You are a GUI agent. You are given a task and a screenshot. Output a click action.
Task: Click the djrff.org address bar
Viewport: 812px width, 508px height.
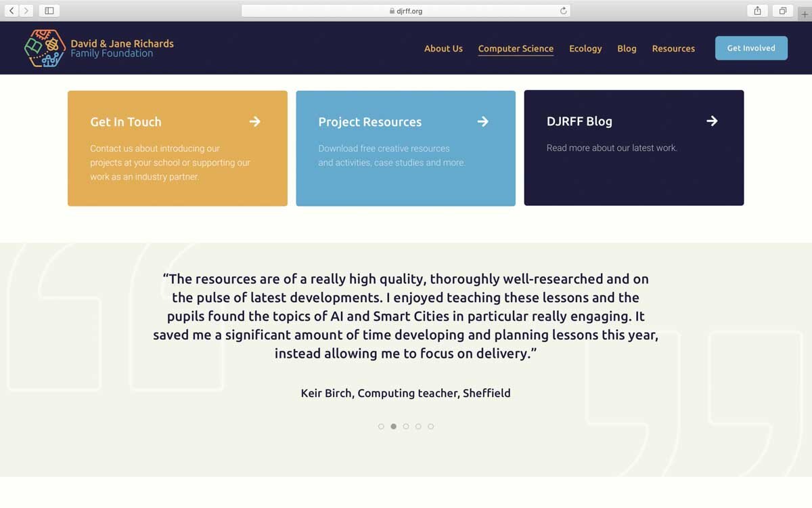(406, 11)
